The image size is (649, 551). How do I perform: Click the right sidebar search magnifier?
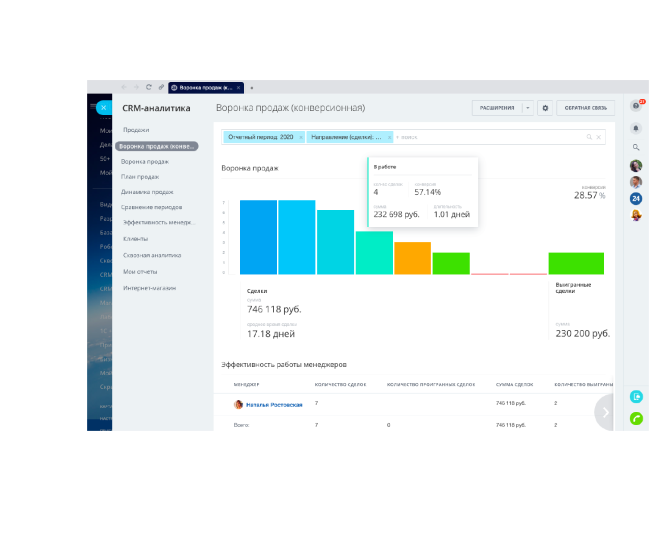tap(636, 147)
